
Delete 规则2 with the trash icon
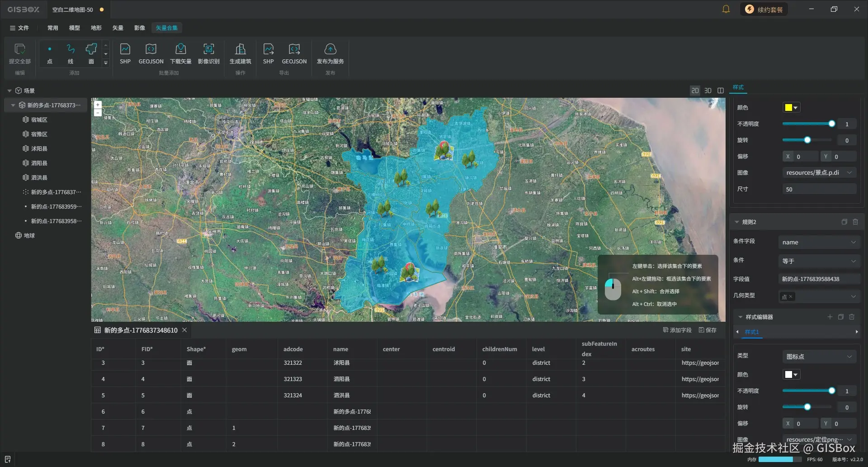pos(855,222)
